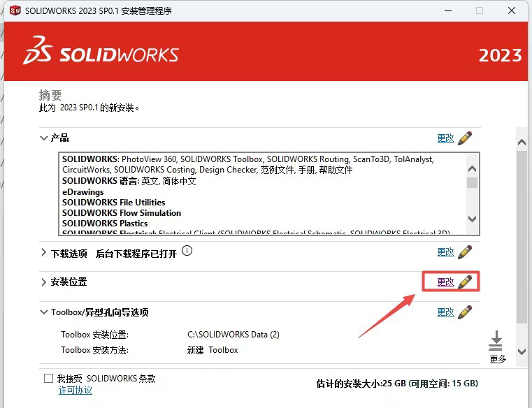The width and height of the screenshot is (532, 408).
Task: Click the 估计的安装大小:25 GB text
Action: click(361, 384)
